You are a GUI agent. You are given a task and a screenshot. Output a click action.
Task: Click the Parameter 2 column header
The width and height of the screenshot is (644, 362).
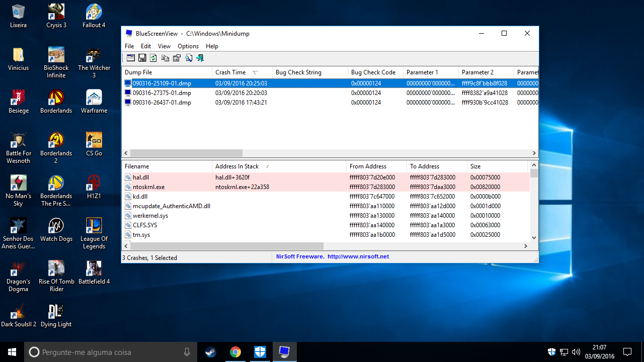coord(486,72)
